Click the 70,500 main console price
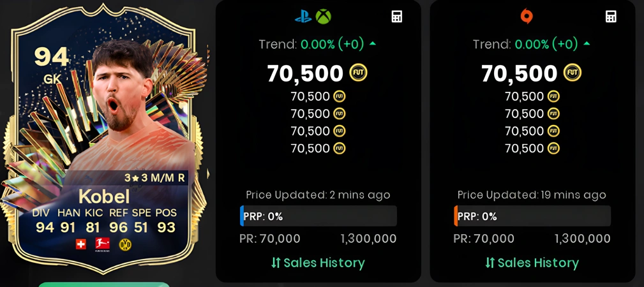 pyautogui.click(x=305, y=73)
